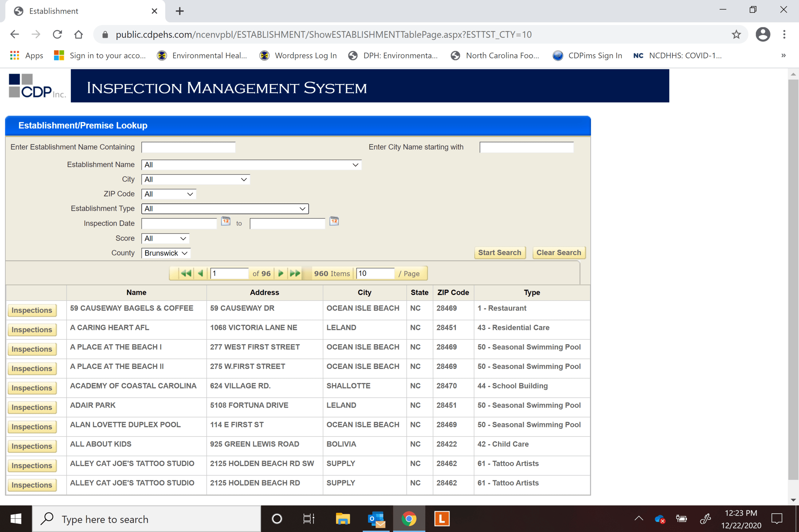
Task: Jump to last page double arrow
Action: pos(295,273)
